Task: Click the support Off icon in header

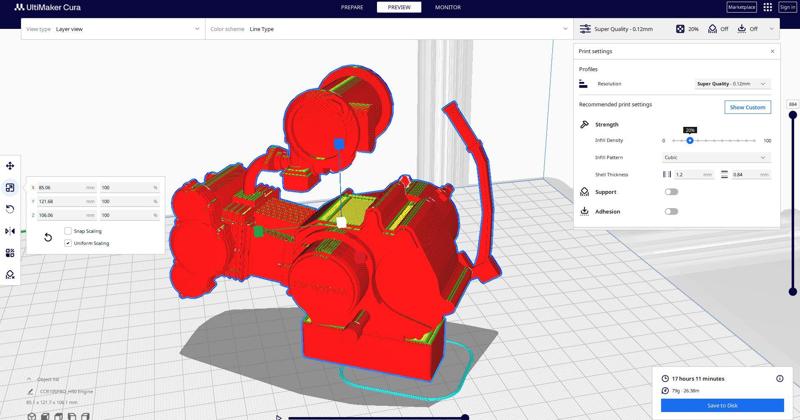Action: tap(712, 29)
